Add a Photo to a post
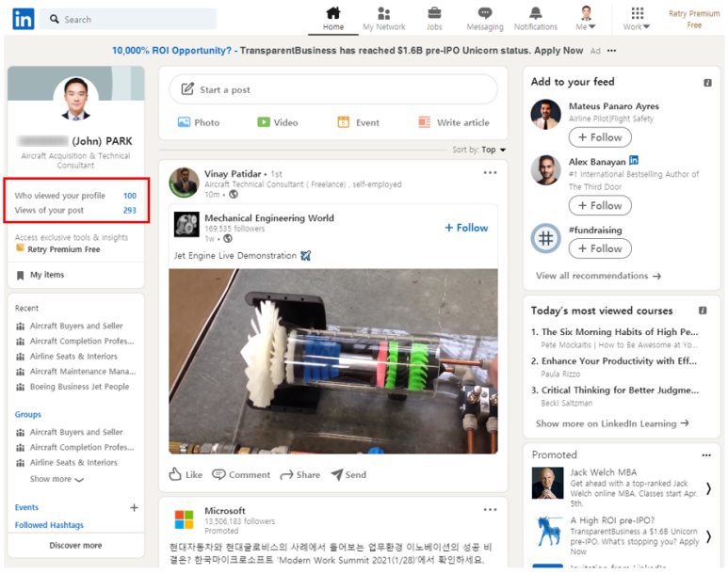The width and height of the screenshot is (728, 574). [x=199, y=122]
